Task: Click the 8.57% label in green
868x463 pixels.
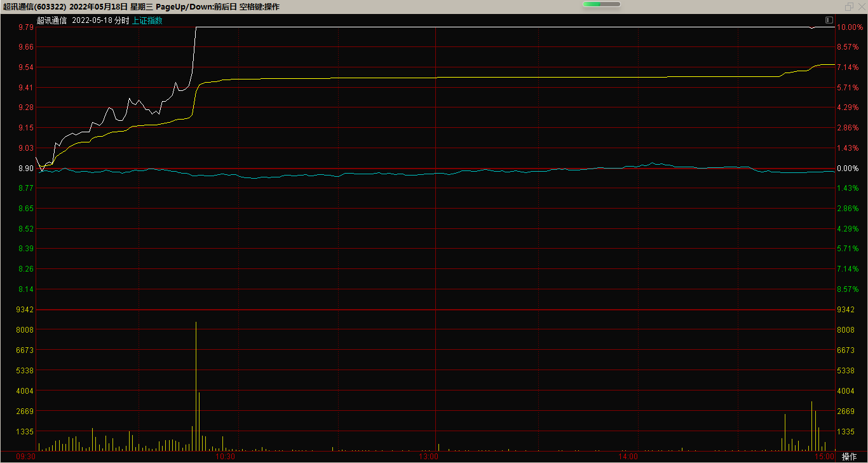Action: pos(848,289)
